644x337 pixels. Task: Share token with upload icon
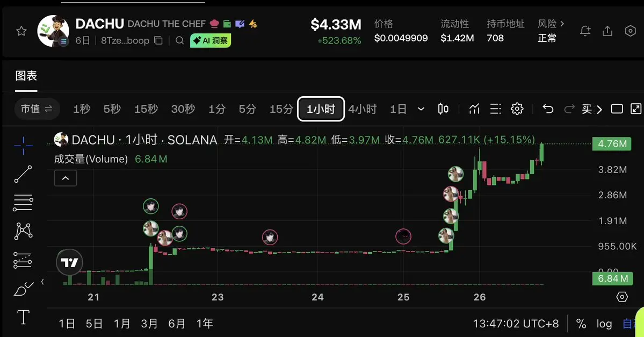coord(607,31)
